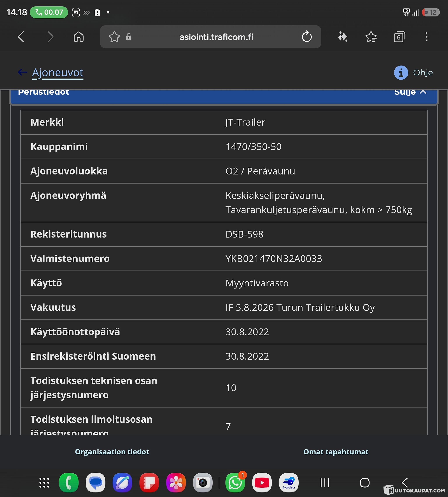
Task: Select the O2 / Perävaunu class value
Action: click(260, 171)
